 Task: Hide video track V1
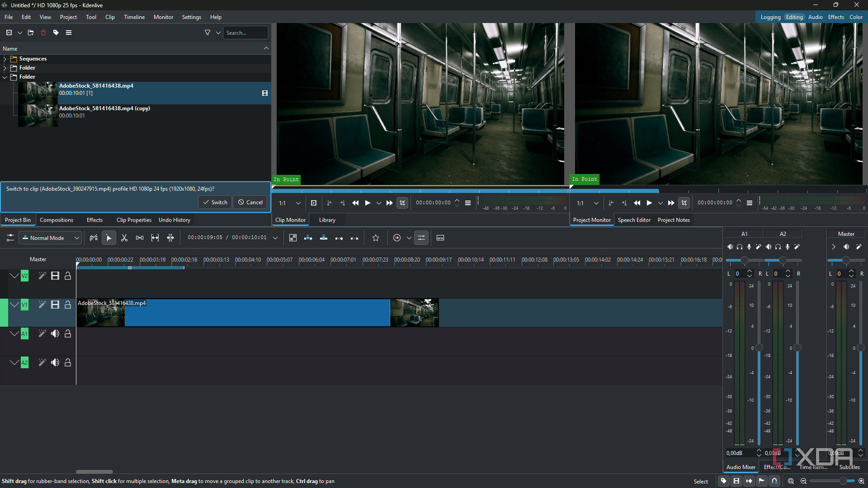[x=55, y=305]
